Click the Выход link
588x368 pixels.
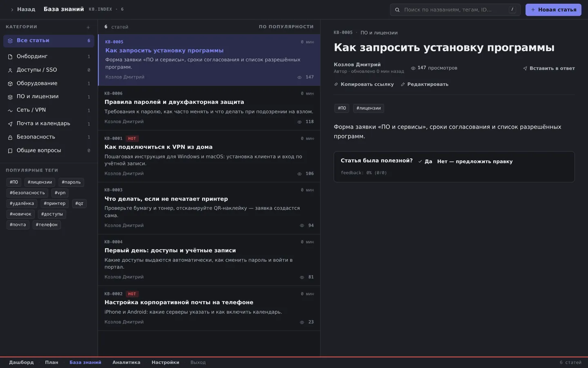[x=198, y=362]
